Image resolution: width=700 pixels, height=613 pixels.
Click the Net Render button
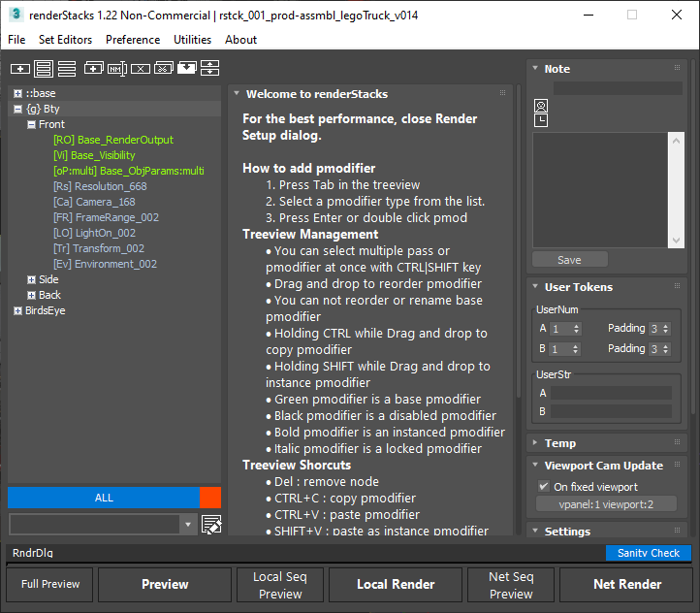point(626,585)
